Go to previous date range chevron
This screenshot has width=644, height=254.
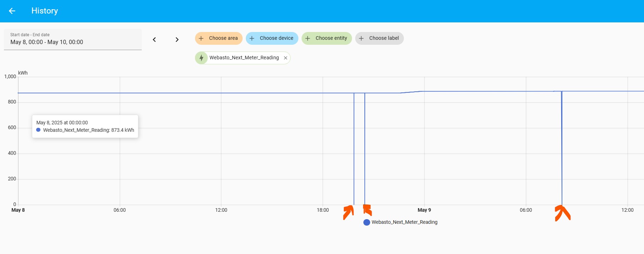click(x=154, y=39)
